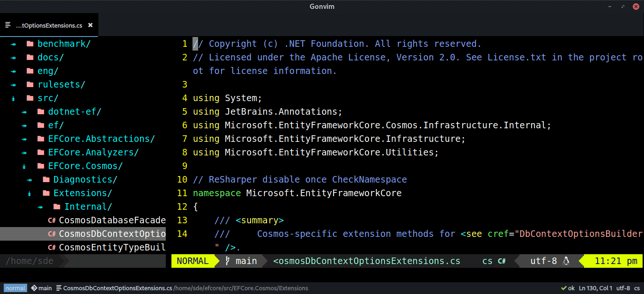Click the namespace keyword on line 11
The height and width of the screenshot is (294, 644).
(217, 193)
